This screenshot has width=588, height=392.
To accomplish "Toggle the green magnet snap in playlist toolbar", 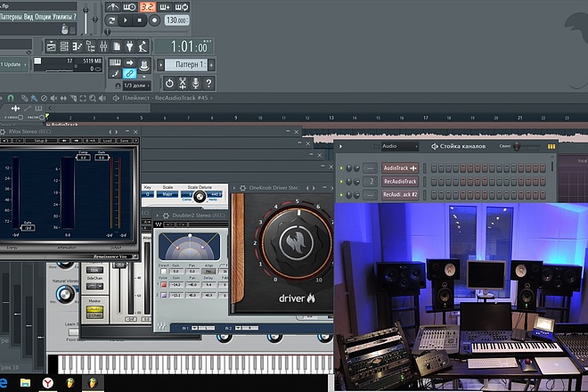I will point(11,98).
